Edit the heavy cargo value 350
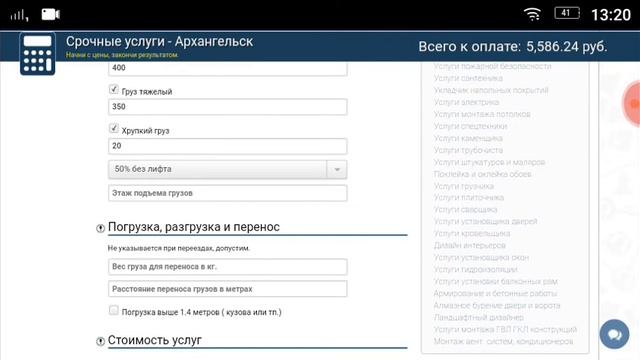Viewport: 640px width, 360px height. [x=227, y=107]
